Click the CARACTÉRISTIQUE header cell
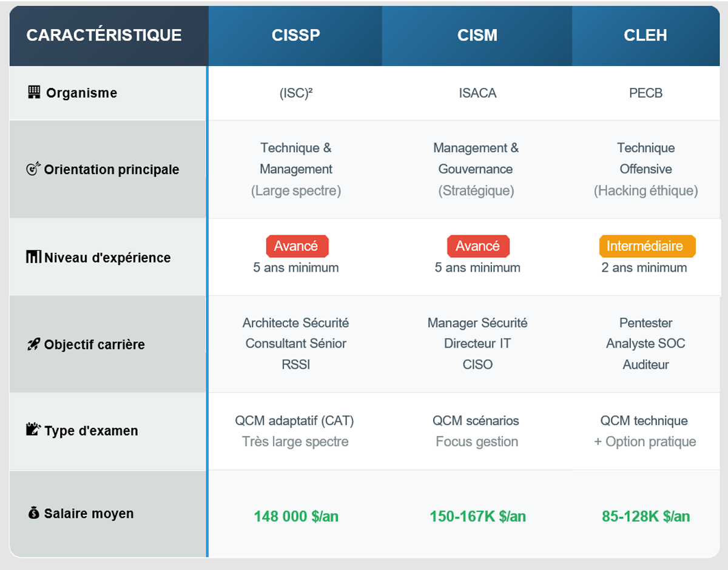This screenshot has height=570, width=728. coord(104,35)
